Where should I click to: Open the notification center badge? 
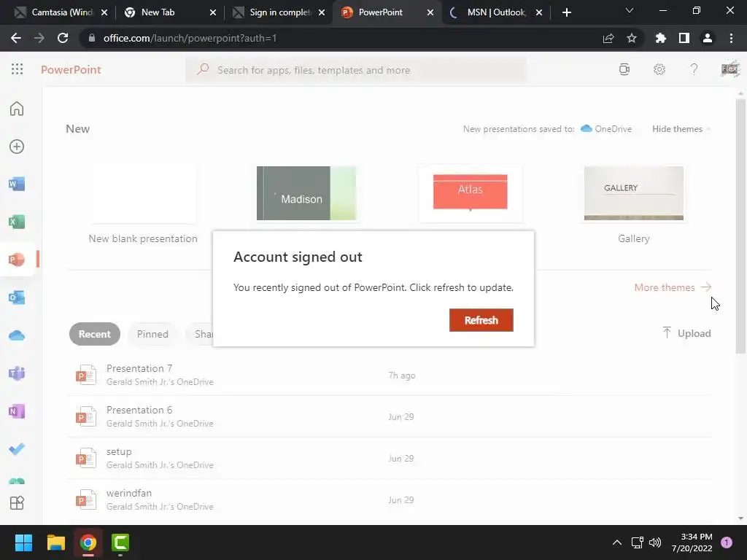727,542
